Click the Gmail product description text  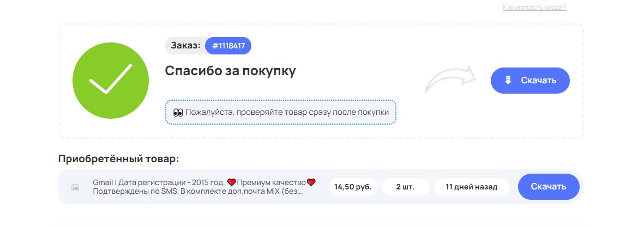[159, 182]
